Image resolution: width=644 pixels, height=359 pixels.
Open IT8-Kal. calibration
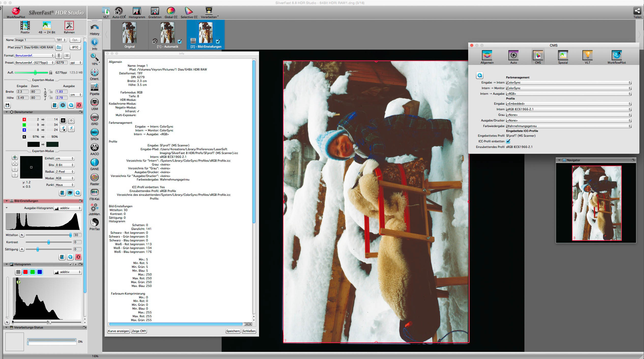(x=95, y=192)
